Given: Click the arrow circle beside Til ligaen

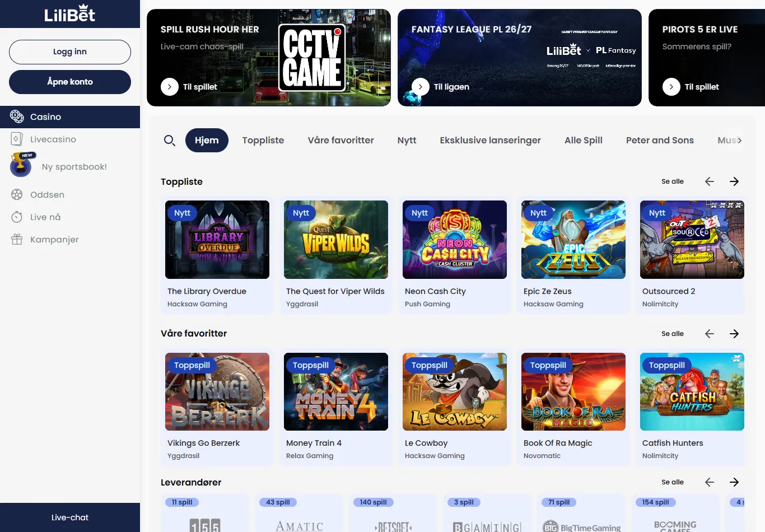Looking at the screenshot, I should point(421,87).
